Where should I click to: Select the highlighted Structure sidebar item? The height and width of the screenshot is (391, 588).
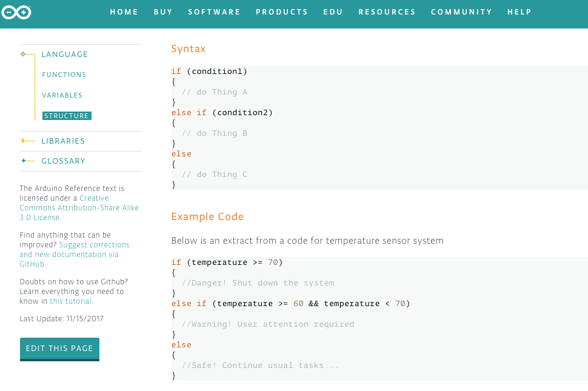(x=67, y=116)
